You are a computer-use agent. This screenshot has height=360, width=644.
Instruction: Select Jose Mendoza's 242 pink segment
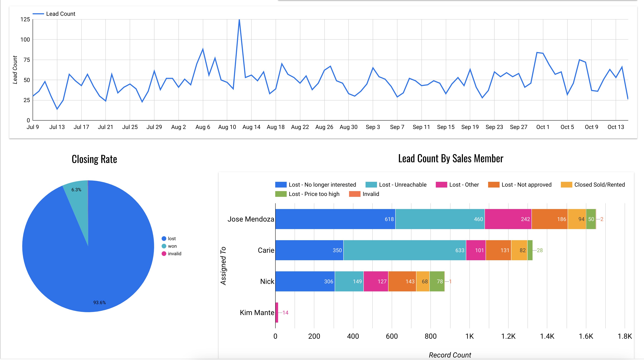pos(508,219)
